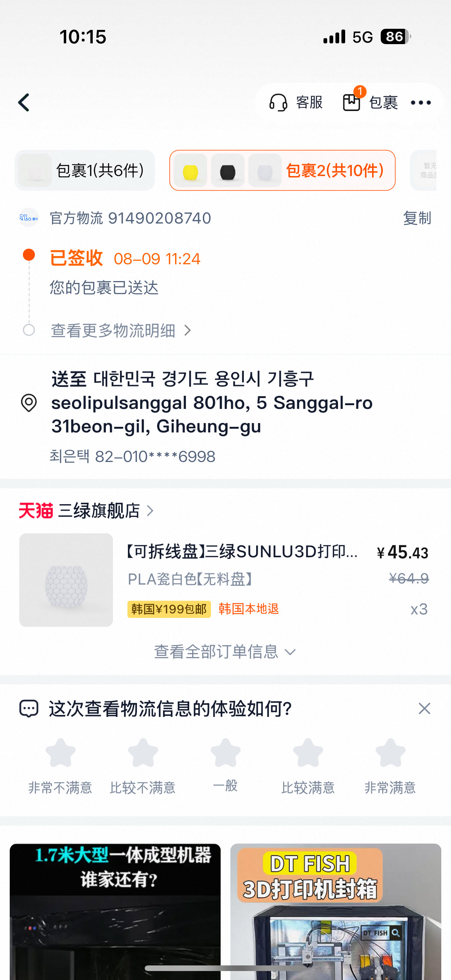
Task: Open 查看更多物流明细 details
Action: click(120, 330)
